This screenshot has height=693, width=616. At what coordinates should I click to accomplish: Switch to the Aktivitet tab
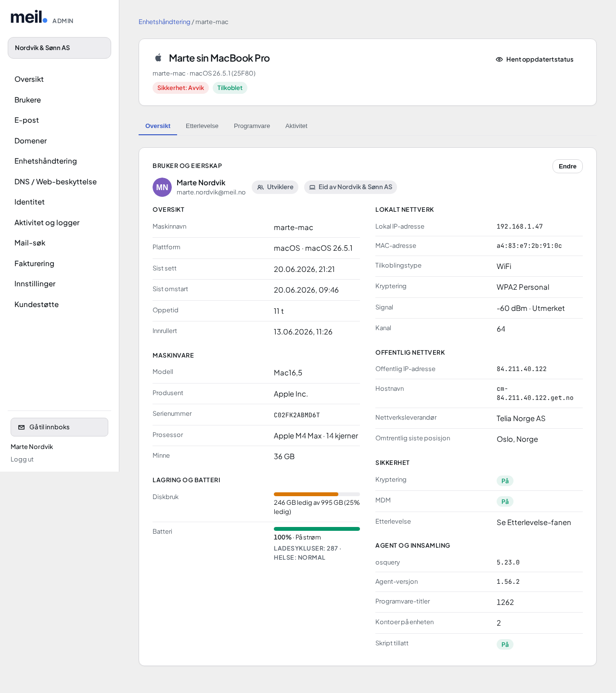(x=296, y=126)
